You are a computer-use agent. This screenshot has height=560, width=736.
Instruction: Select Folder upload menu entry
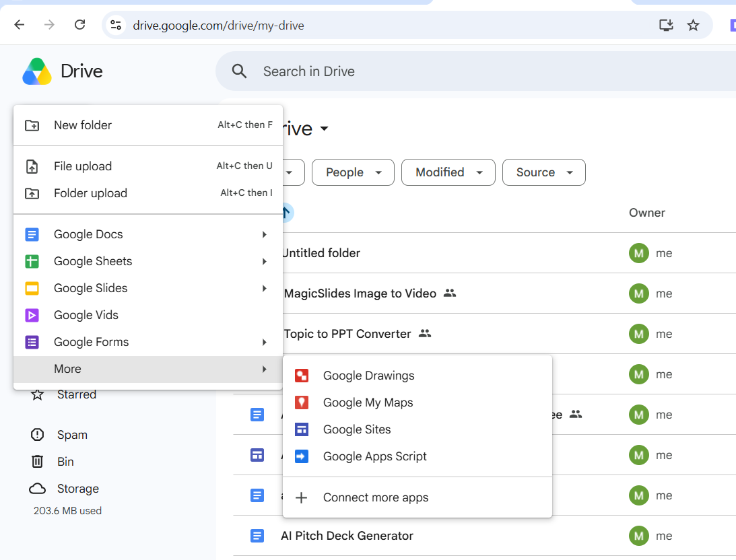(148, 193)
